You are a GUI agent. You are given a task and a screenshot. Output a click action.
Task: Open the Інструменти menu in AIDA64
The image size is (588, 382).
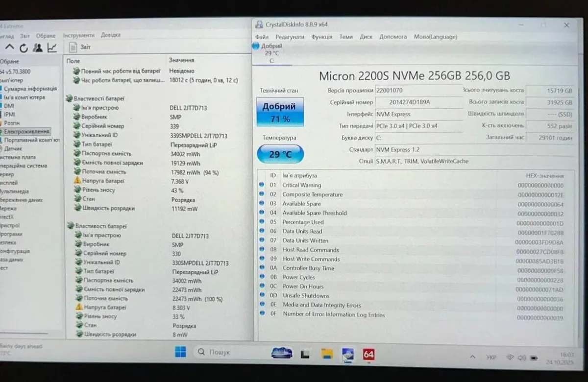pyautogui.click(x=78, y=35)
